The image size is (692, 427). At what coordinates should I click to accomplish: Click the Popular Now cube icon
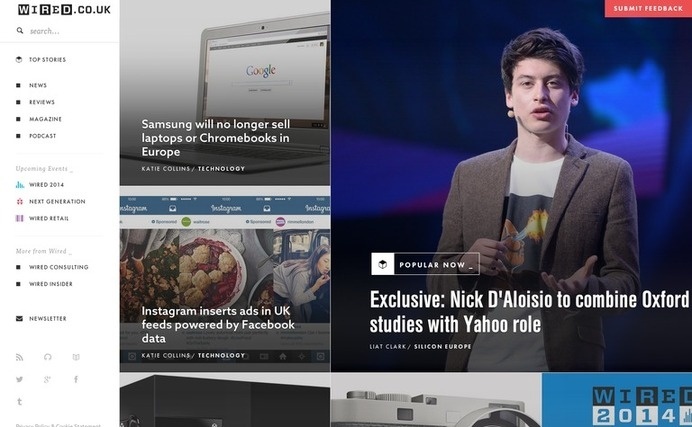pos(381,264)
